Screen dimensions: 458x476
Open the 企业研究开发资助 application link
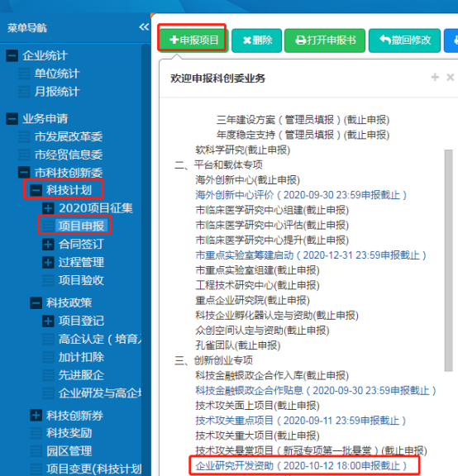(x=301, y=466)
